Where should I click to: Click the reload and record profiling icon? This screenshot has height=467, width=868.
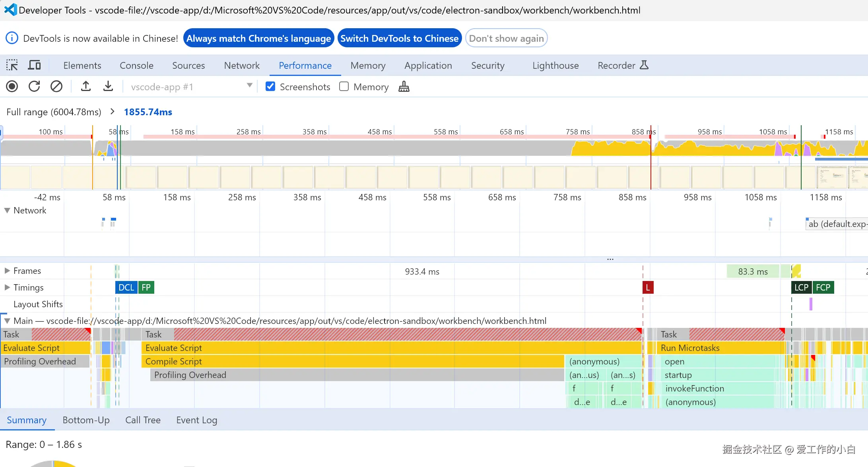34,86
